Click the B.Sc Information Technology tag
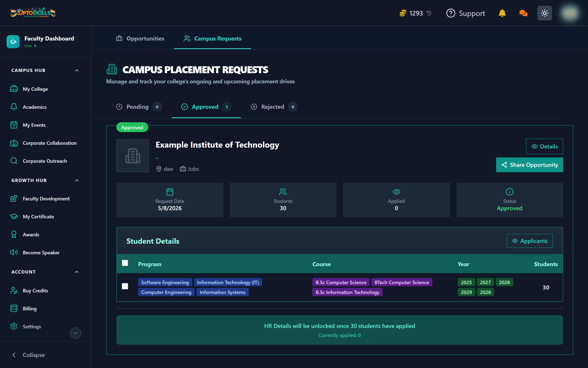This screenshot has width=588, height=368. (x=347, y=292)
